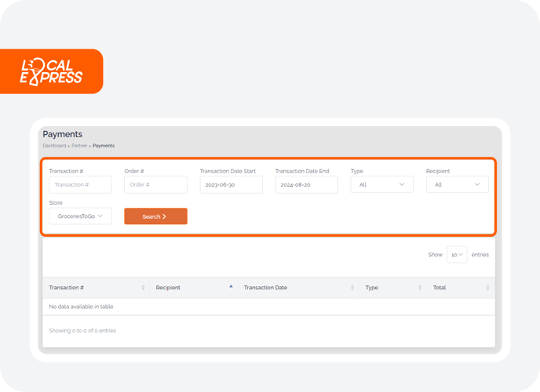The height and width of the screenshot is (392, 540).
Task: Click the Transaction Date End field
Action: (x=307, y=185)
